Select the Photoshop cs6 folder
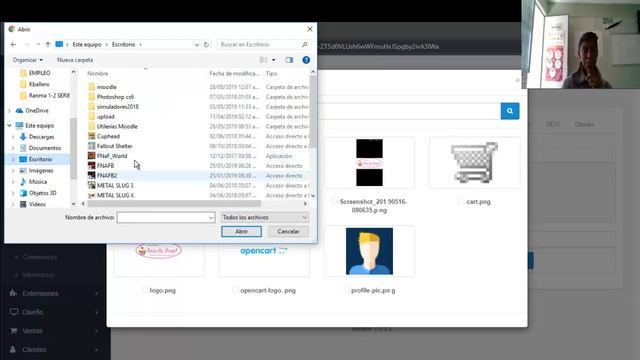The width and height of the screenshot is (640, 360). 115,97
